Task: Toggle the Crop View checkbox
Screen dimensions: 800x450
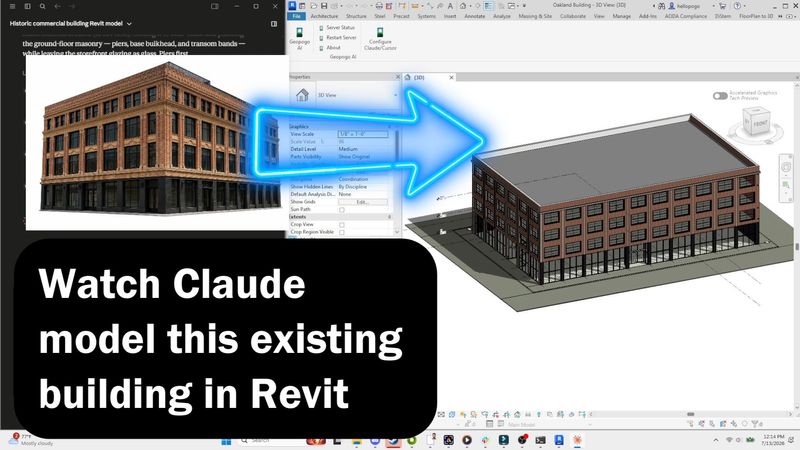Action: coord(342,224)
